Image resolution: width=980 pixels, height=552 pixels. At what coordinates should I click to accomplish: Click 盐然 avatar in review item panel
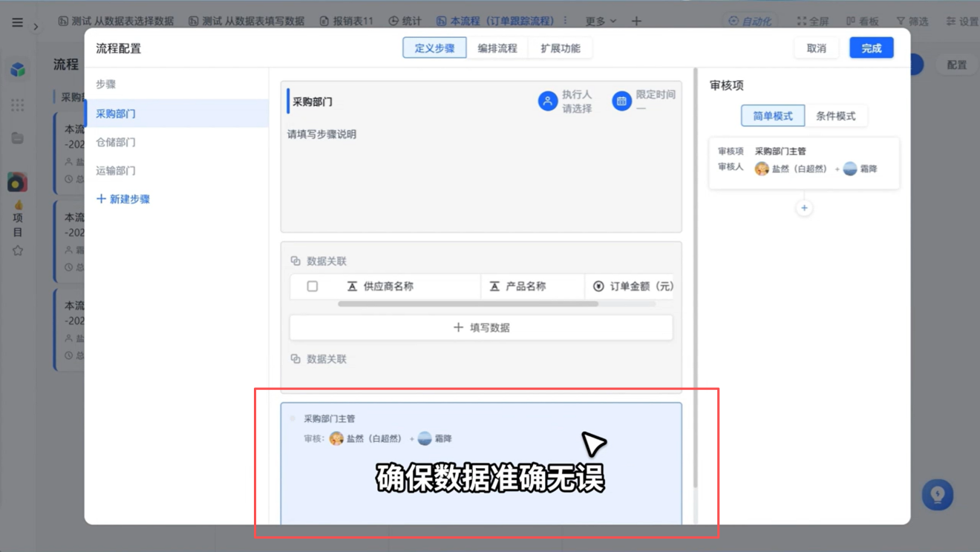click(x=762, y=169)
